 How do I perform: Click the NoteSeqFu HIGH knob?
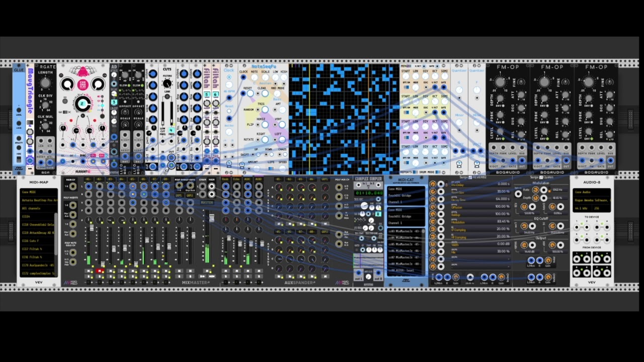pyautogui.click(x=284, y=78)
